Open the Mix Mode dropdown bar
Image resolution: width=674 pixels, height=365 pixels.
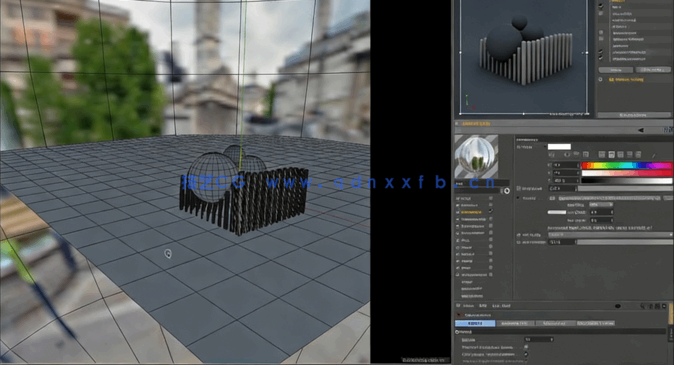610,235
